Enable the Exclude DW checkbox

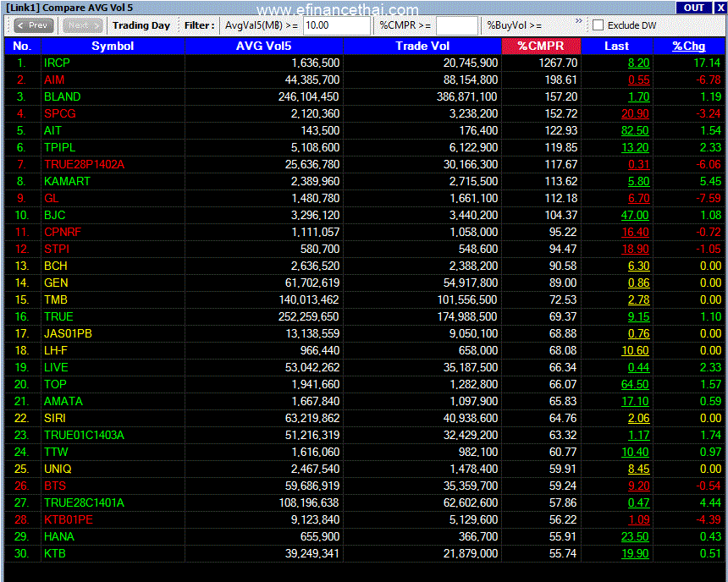[x=598, y=25]
